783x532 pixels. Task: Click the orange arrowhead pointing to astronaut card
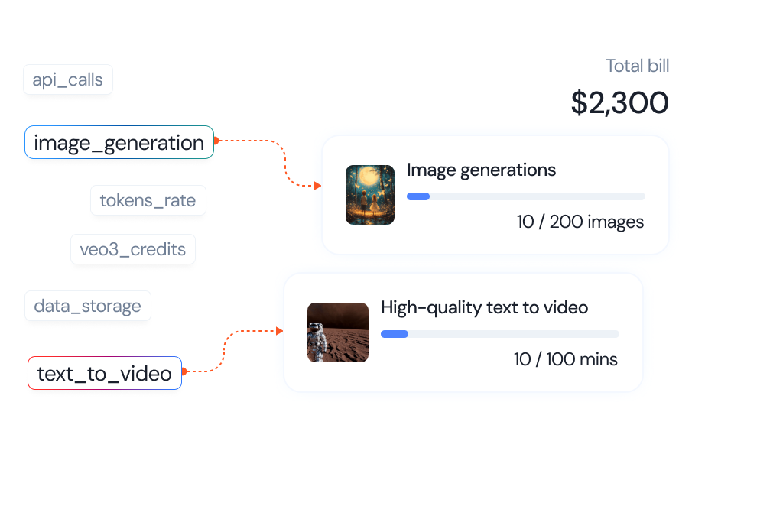(x=279, y=331)
